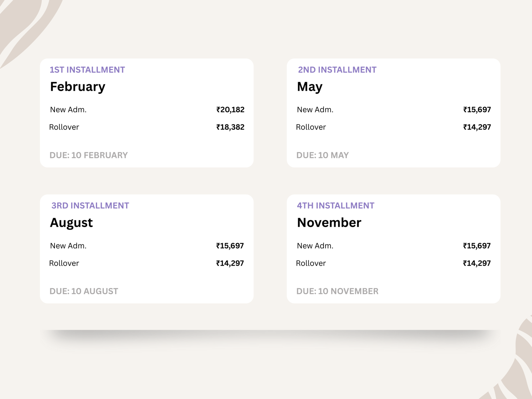Viewport: 532px width, 399px height.
Task: Select Rollover label in the May card
Action: click(x=311, y=127)
